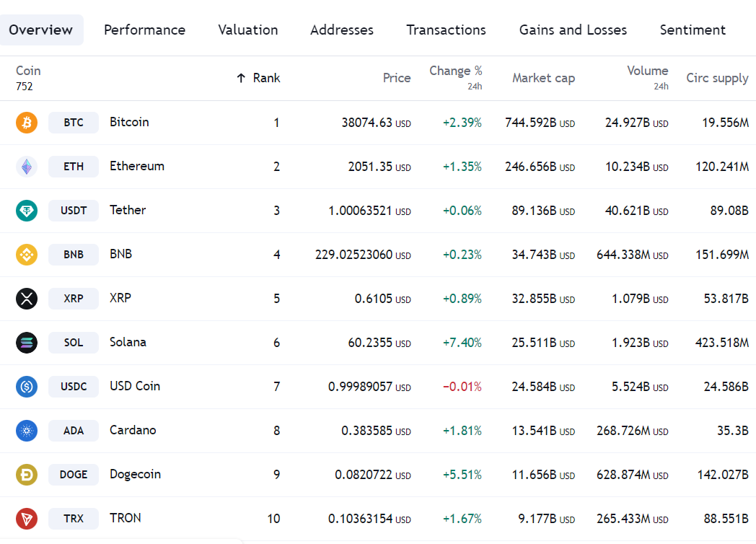Screen dimensions: 756x544
Task: Sort by the Rank column header
Action: pyautogui.click(x=266, y=78)
